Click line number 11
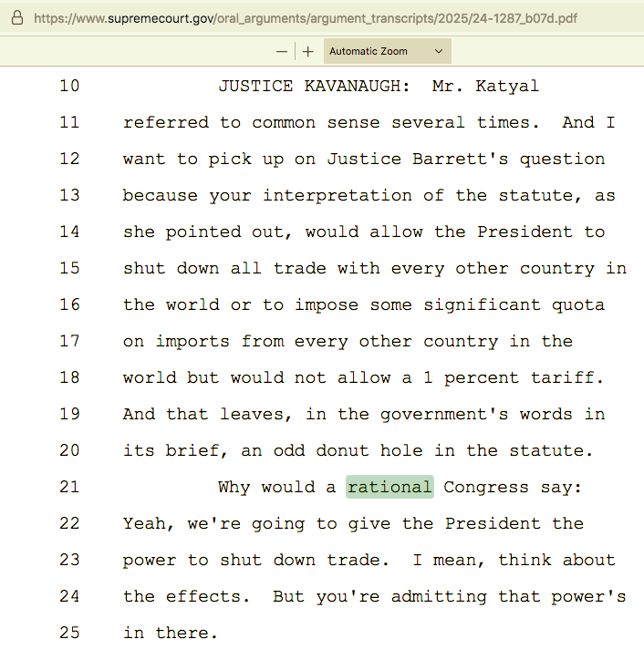Image resolution: width=644 pixels, height=660 pixels. (x=69, y=122)
